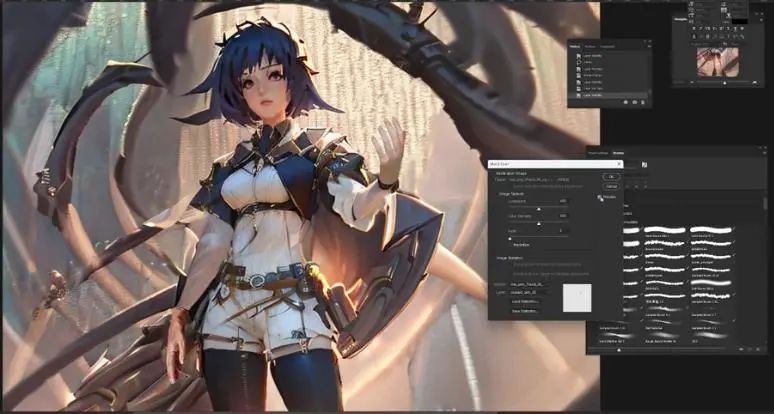The height and width of the screenshot is (414, 774).
Task: Toggle Faux Bold in Character panel
Action: pyautogui.click(x=695, y=29)
